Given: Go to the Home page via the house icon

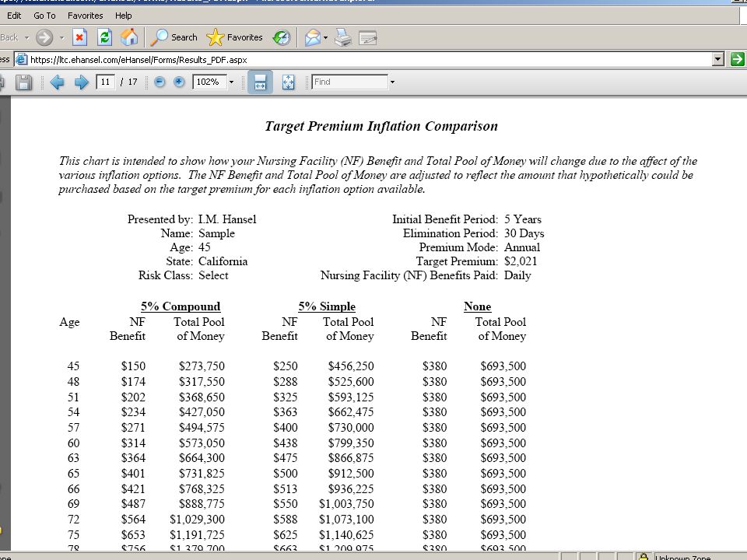Looking at the screenshot, I should pos(129,37).
